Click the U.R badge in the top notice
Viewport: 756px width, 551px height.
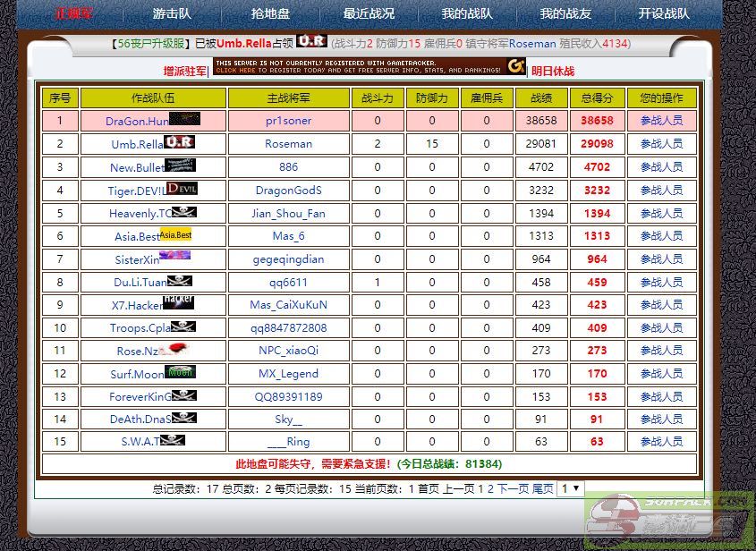(x=311, y=41)
